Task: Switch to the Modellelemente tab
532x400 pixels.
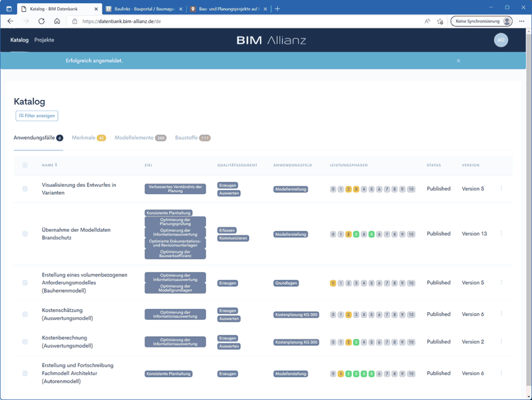Action: click(140, 138)
